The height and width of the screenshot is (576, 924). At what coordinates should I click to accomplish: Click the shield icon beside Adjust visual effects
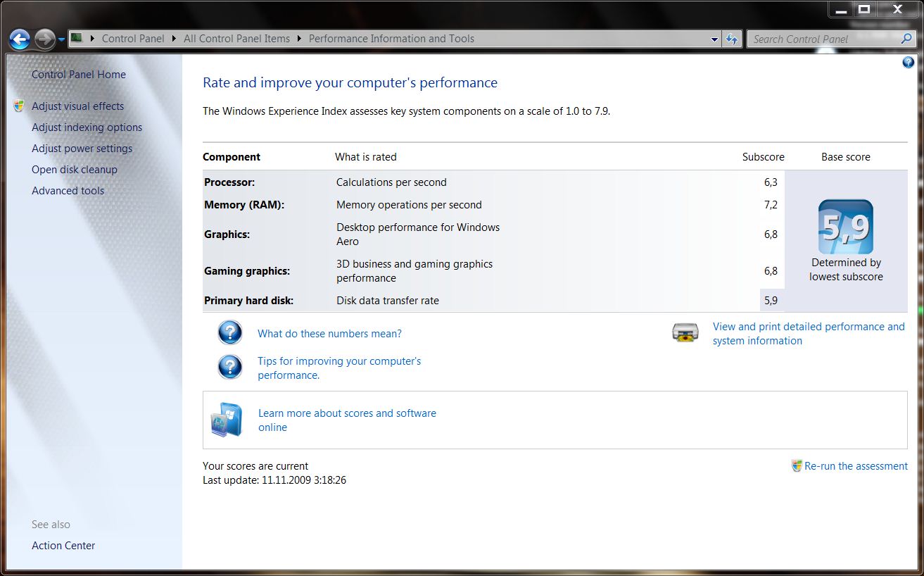[x=19, y=106]
